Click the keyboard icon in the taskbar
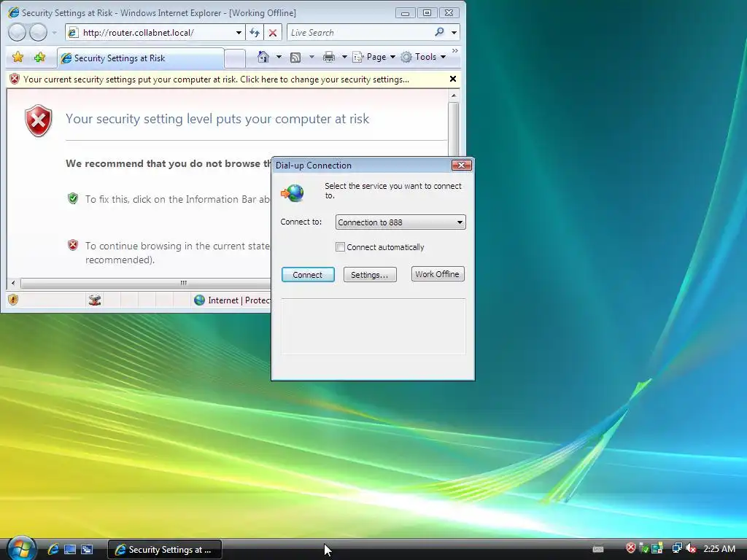 [598, 549]
